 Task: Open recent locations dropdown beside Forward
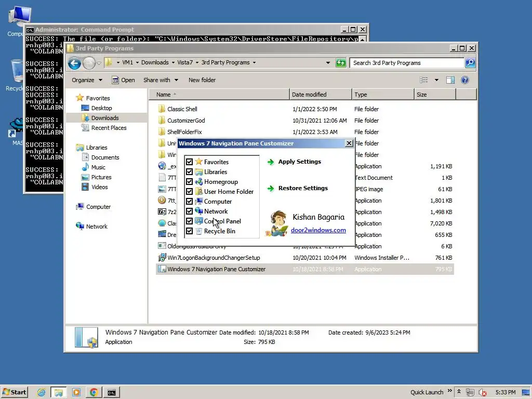pos(99,63)
